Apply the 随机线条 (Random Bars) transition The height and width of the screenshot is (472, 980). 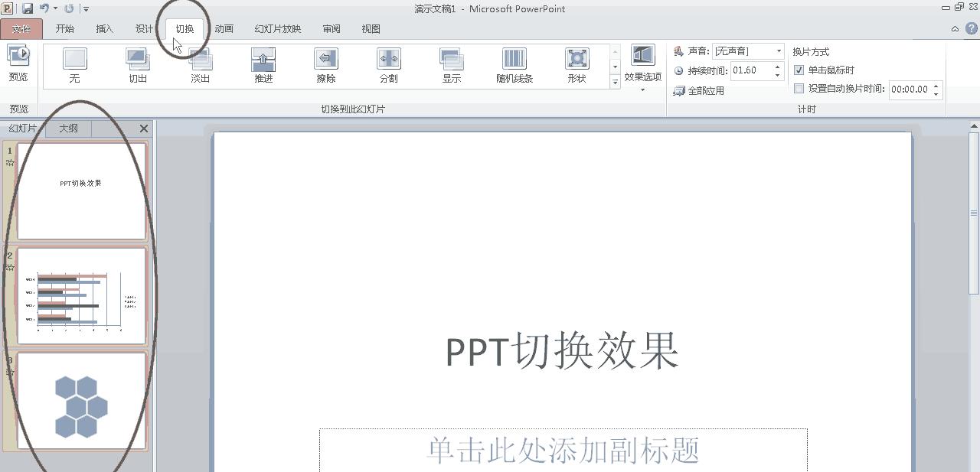click(513, 64)
